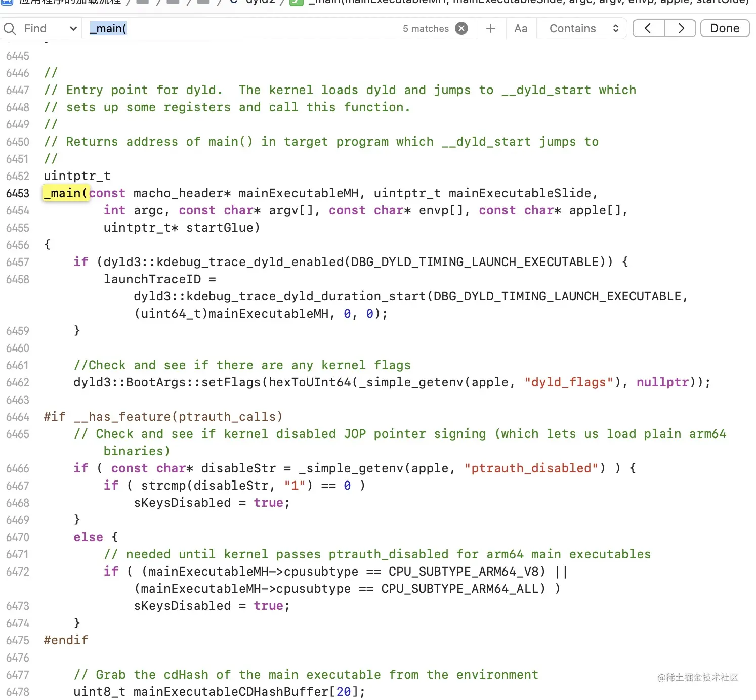Viewport: 756px width, 700px height.
Task: Click the uintptr_t return type on line 6452
Action: (x=77, y=176)
